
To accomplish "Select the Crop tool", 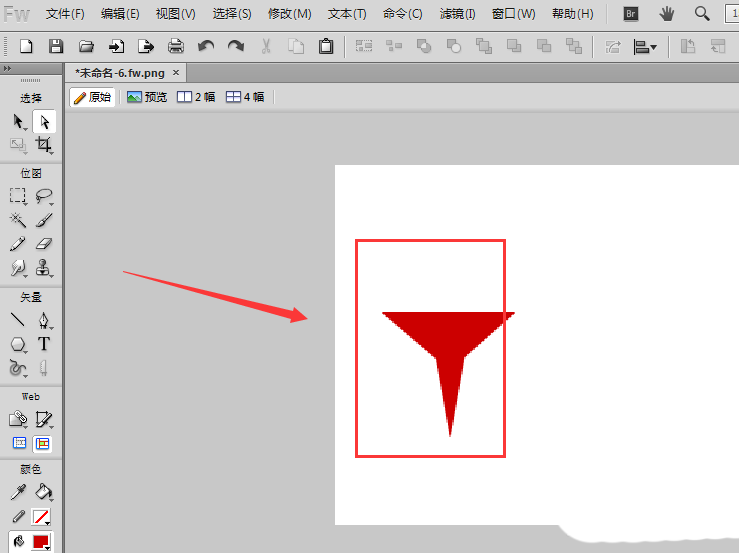I will click(x=44, y=145).
